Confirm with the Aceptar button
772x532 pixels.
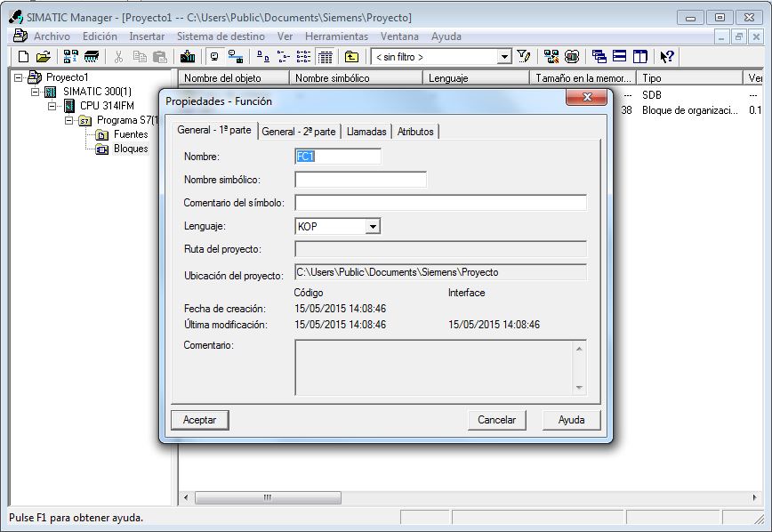(x=199, y=419)
